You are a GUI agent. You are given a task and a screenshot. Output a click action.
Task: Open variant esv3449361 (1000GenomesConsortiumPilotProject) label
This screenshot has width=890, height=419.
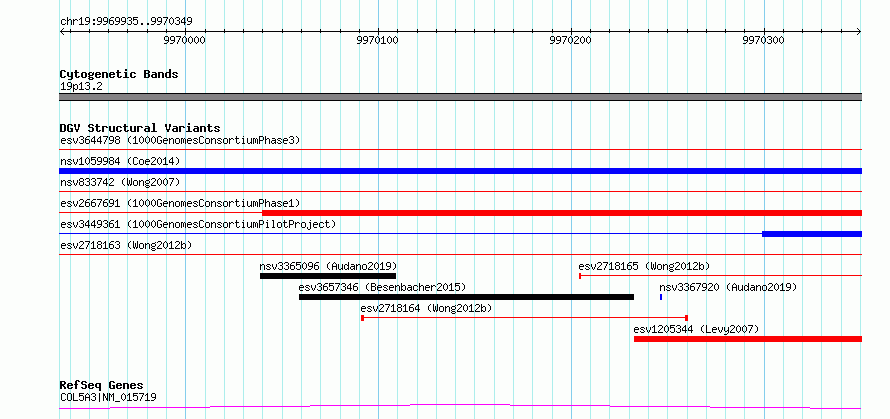pos(198,224)
